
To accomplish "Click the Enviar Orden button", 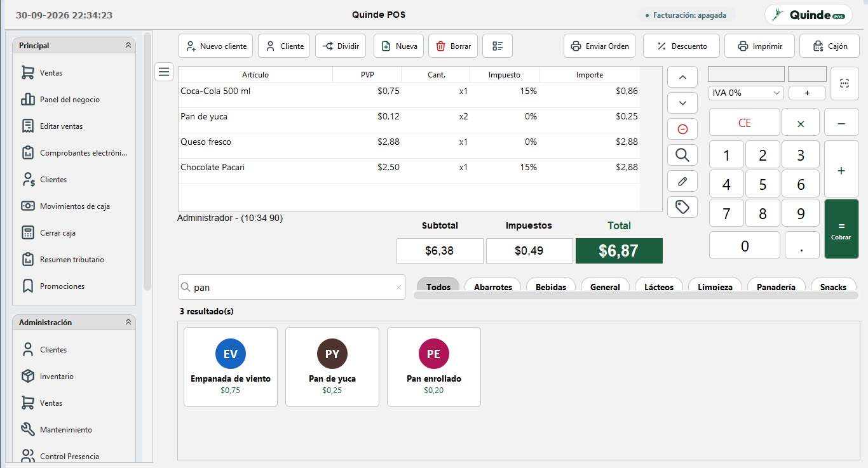I will [599, 46].
